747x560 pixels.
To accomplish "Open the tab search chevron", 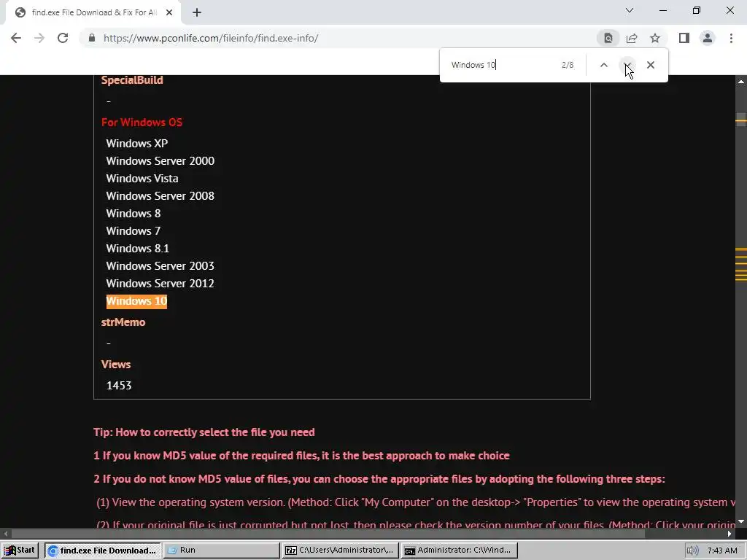I will pos(630,10).
